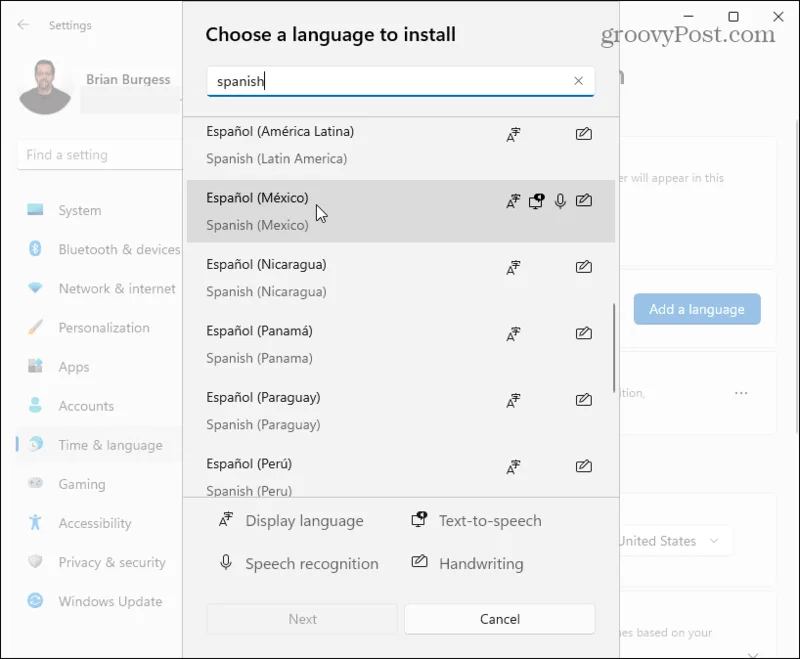The image size is (800, 659).
Task: Select Español (Paraguay) language row
Action: [x=401, y=411]
